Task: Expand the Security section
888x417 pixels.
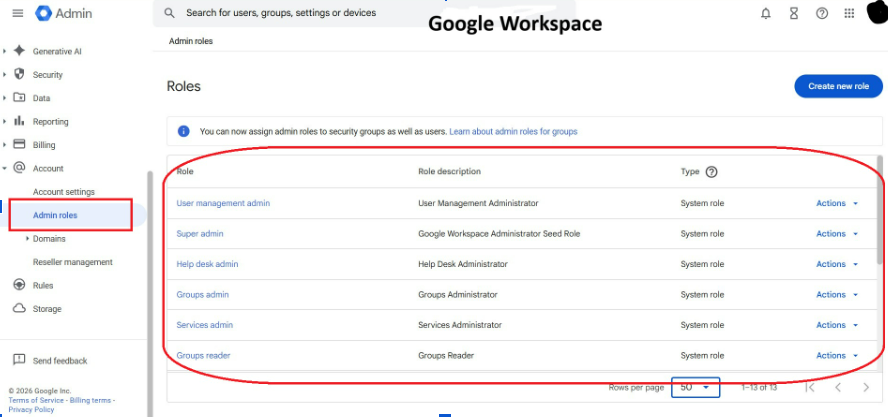Action: (x=5, y=74)
